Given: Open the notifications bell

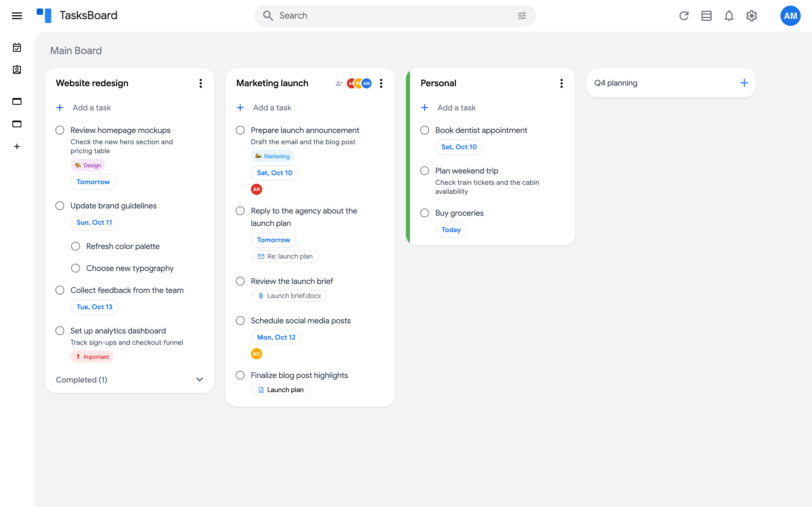Looking at the screenshot, I should (729, 16).
